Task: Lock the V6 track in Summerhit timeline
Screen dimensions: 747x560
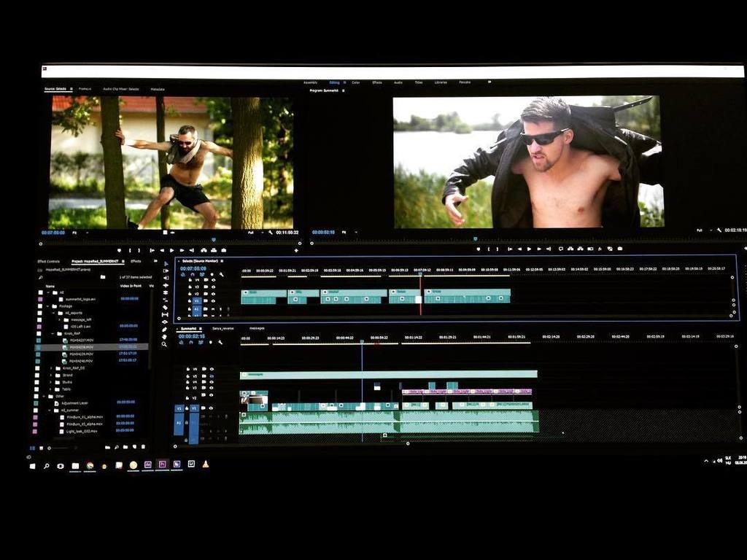Action: pyautogui.click(x=187, y=369)
